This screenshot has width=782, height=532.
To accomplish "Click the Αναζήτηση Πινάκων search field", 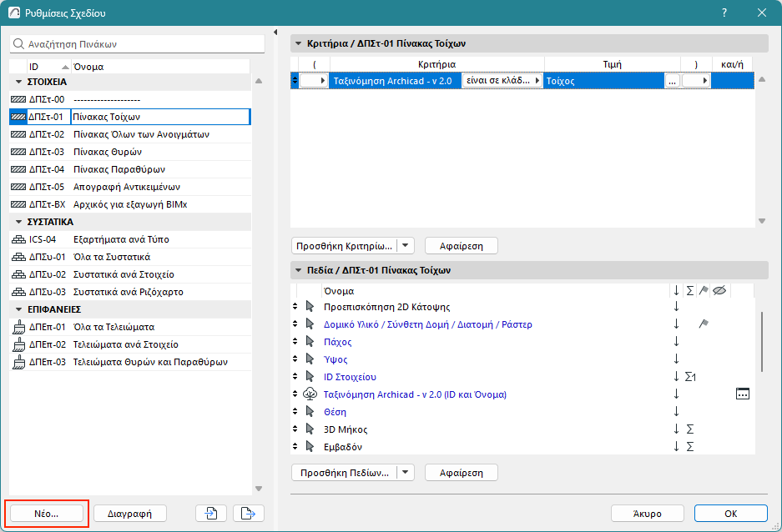I will tap(138, 43).
